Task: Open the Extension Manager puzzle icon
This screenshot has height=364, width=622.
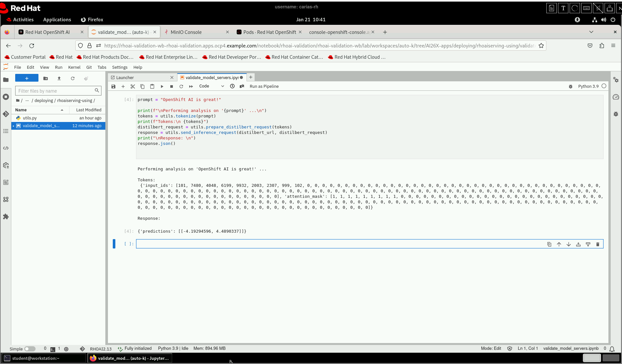Action: click(x=6, y=217)
